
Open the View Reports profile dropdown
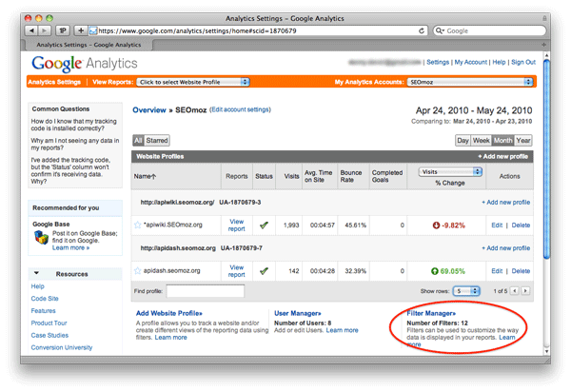tap(193, 83)
